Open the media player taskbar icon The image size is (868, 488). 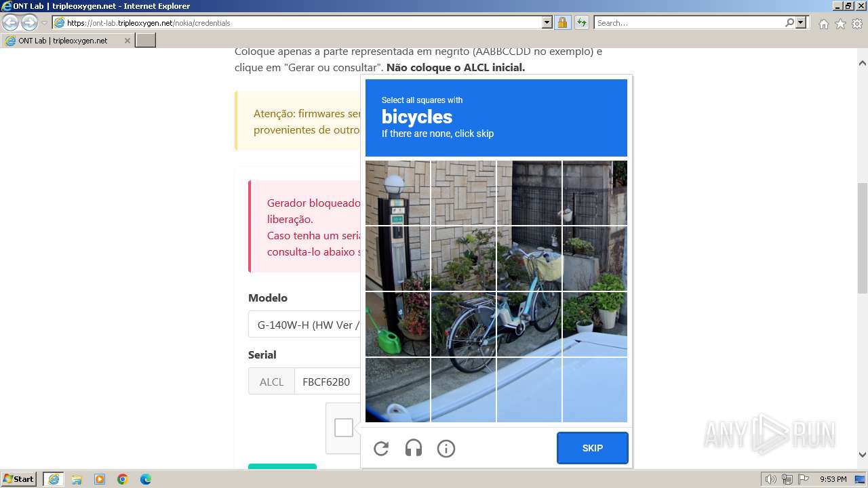click(x=100, y=479)
